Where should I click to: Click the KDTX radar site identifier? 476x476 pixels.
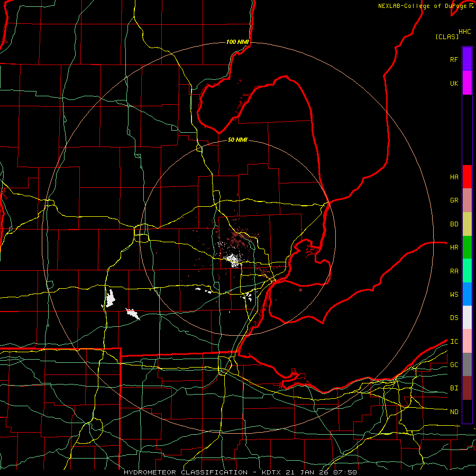[272, 472]
